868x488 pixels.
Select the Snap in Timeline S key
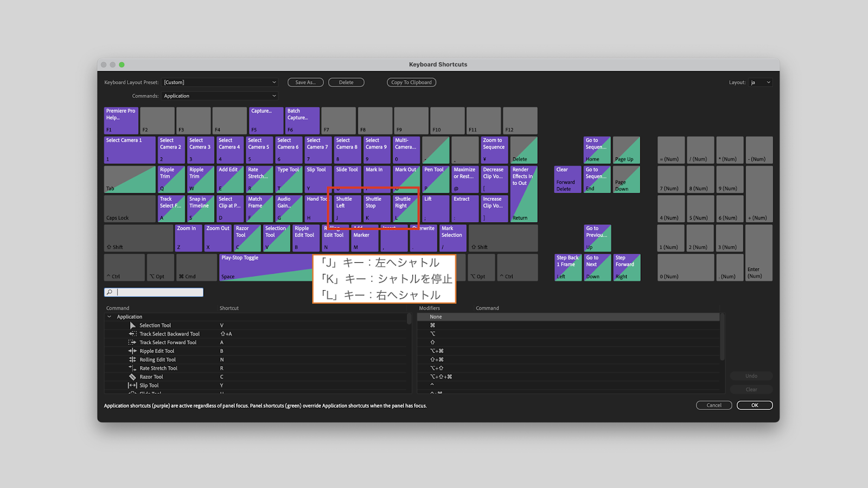coord(201,209)
